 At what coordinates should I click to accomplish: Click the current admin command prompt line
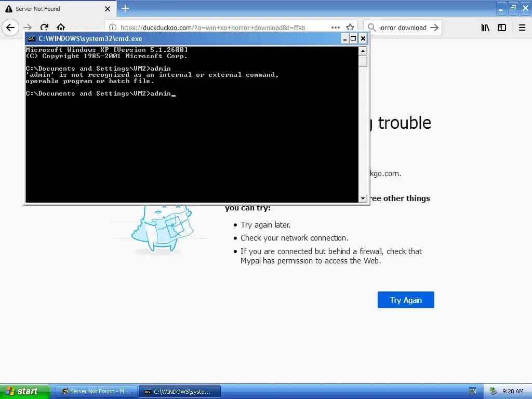tap(100, 94)
